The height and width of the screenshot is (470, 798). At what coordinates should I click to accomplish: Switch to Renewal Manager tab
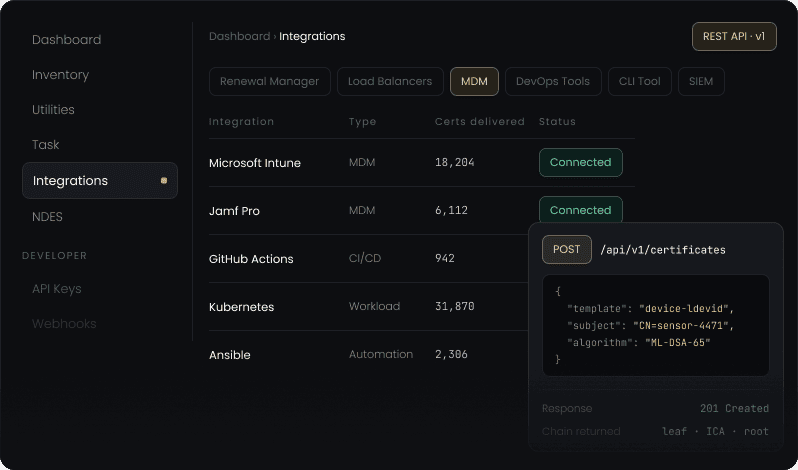point(270,81)
